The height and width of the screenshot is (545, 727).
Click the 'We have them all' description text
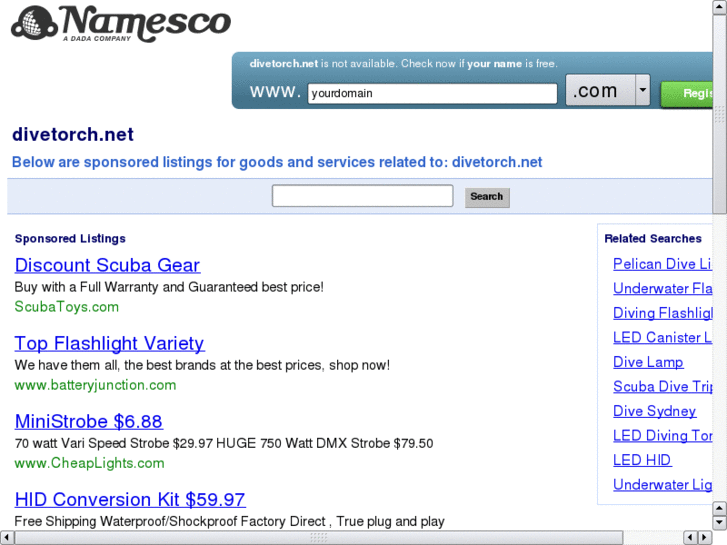pos(202,365)
